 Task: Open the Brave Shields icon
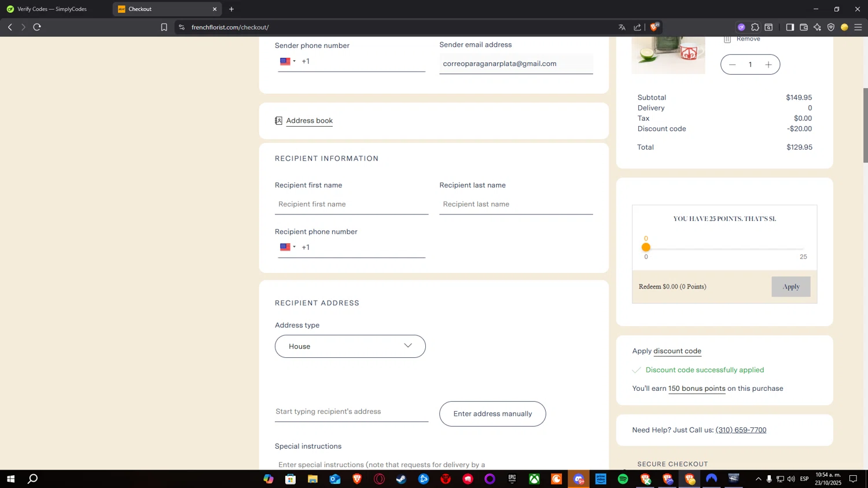[x=654, y=27]
